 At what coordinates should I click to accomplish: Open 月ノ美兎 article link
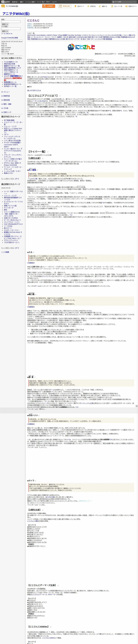tap(32, 170)
